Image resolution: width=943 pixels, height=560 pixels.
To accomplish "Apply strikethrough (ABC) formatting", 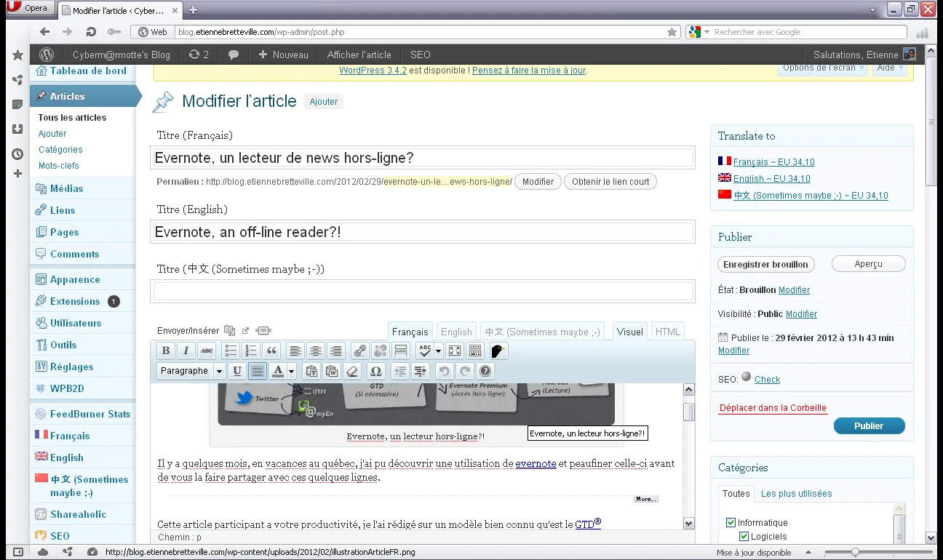I will [207, 351].
